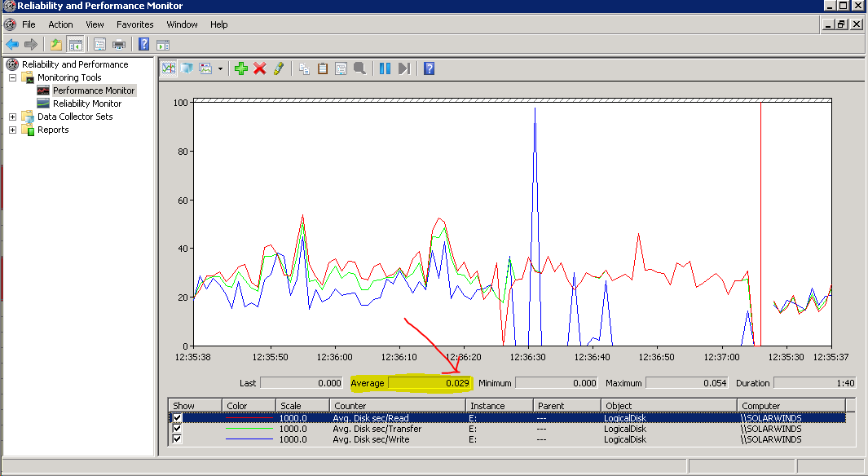Open counter Properties icon in toolbar

coord(341,68)
